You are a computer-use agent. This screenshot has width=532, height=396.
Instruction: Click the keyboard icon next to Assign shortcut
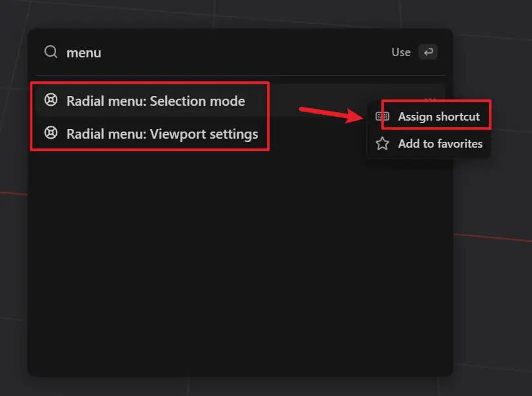tap(382, 116)
